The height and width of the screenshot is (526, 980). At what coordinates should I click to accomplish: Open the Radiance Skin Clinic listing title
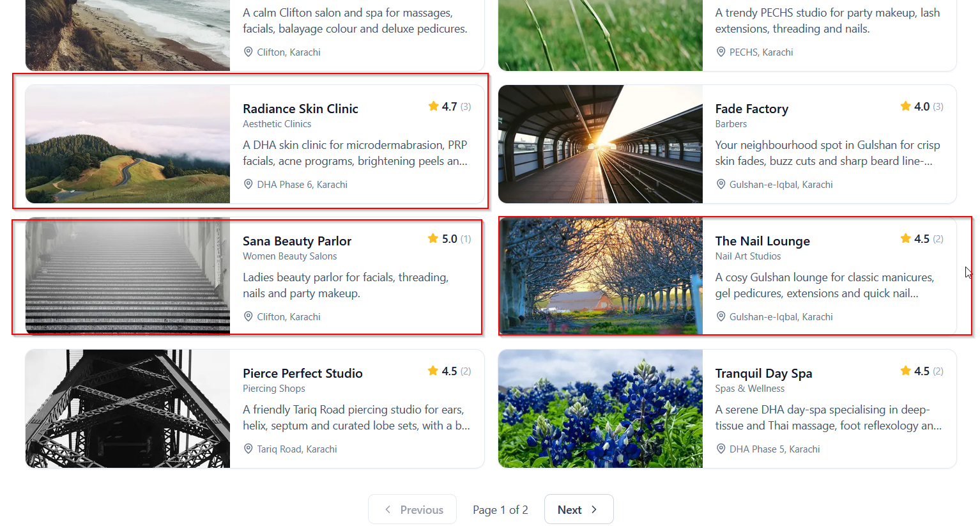point(300,109)
